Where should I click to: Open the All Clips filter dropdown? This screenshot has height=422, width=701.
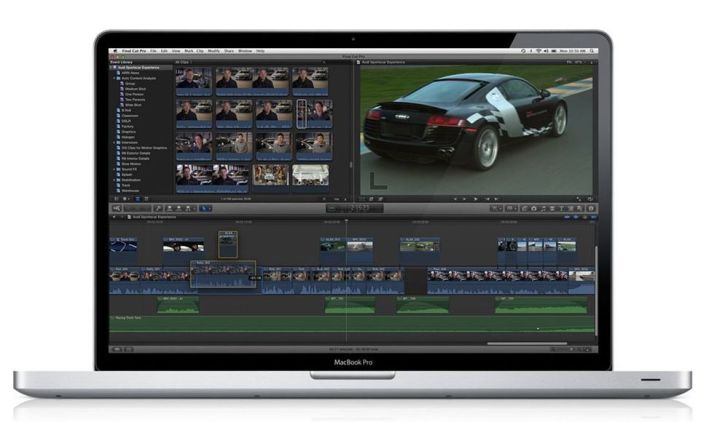click(x=183, y=62)
